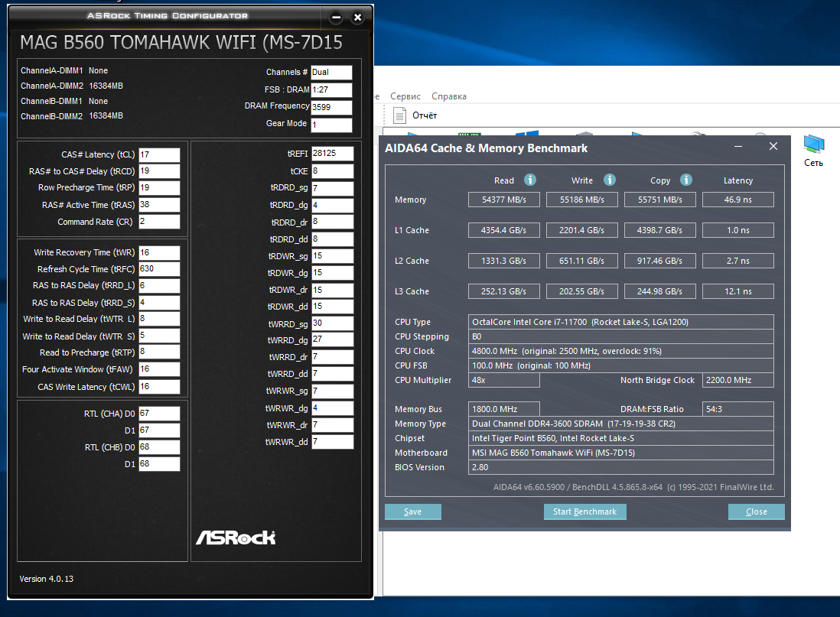
Task: Save the benchmark results
Action: pyautogui.click(x=413, y=511)
